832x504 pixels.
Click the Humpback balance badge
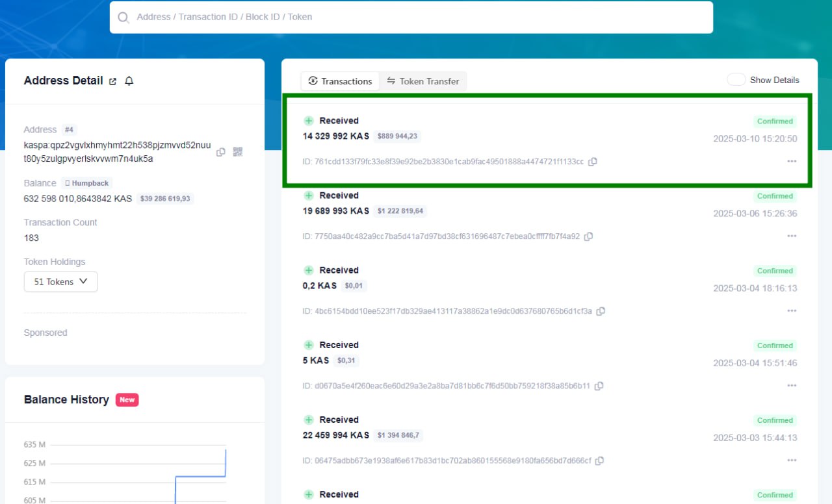coord(87,183)
